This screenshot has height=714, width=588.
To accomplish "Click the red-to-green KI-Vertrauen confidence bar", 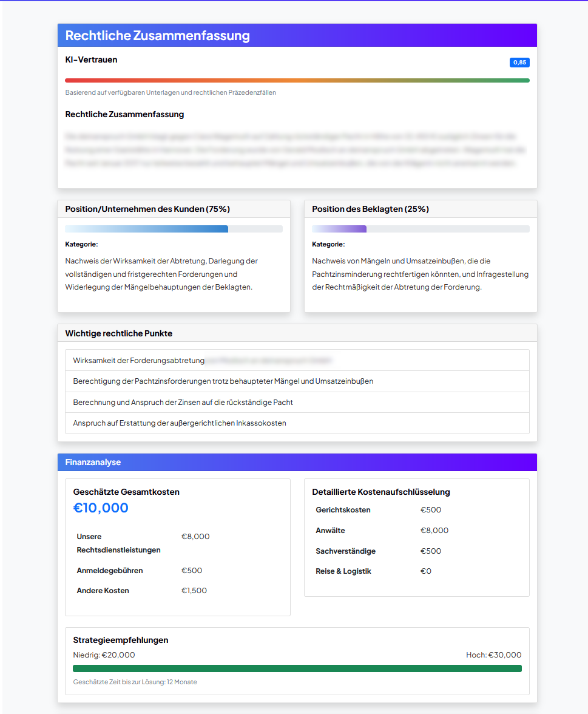I will pos(297,80).
